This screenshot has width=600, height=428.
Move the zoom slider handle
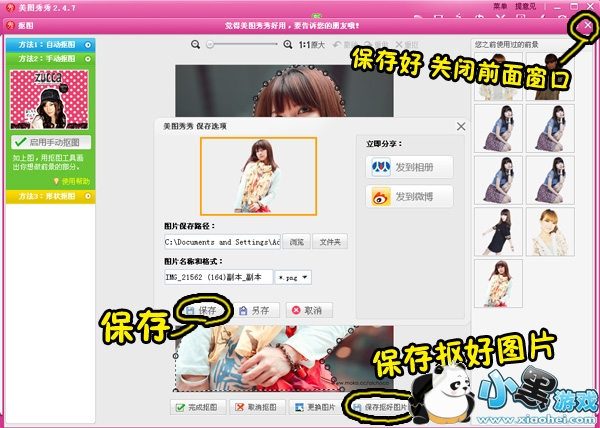pyautogui.click(x=210, y=45)
